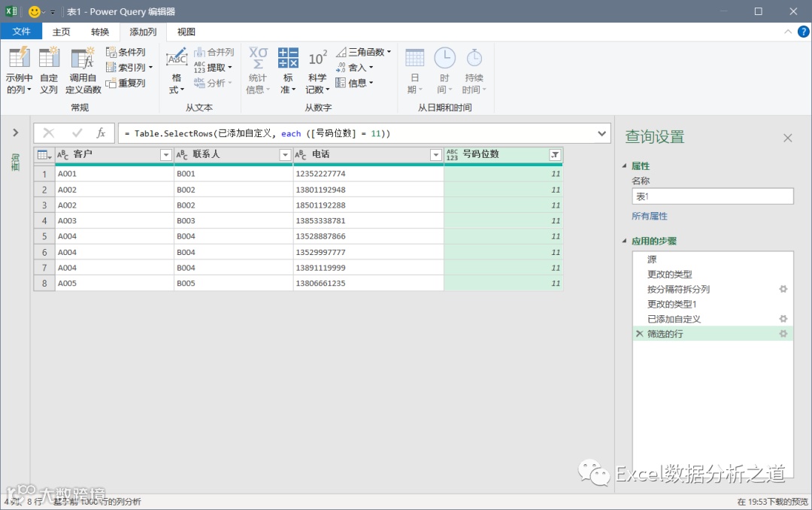Click 在 19:53下载的预览 status text
This screenshot has width=812, height=510.
(x=772, y=502)
